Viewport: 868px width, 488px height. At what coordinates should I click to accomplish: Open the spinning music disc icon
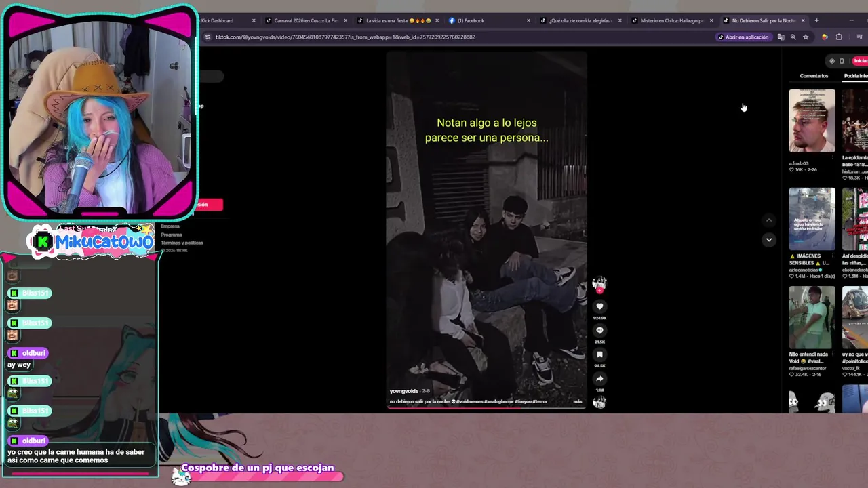(599, 403)
